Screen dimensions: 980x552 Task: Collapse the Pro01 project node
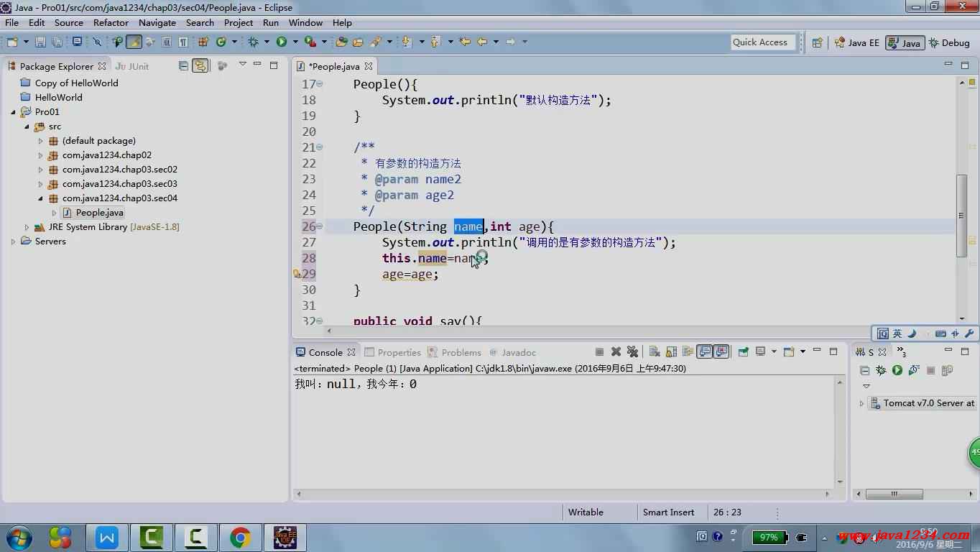coord(13,112)
